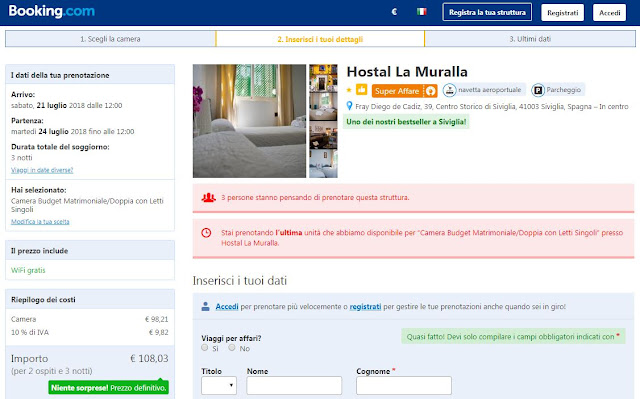Click the Super Affare orange badge

point(404,91)
